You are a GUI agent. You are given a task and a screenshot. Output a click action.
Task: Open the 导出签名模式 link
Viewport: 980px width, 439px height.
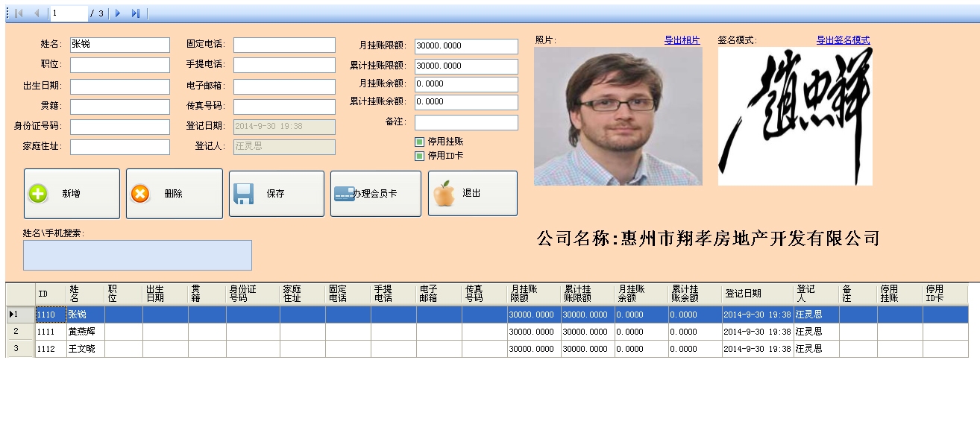[x=843, y=40]
